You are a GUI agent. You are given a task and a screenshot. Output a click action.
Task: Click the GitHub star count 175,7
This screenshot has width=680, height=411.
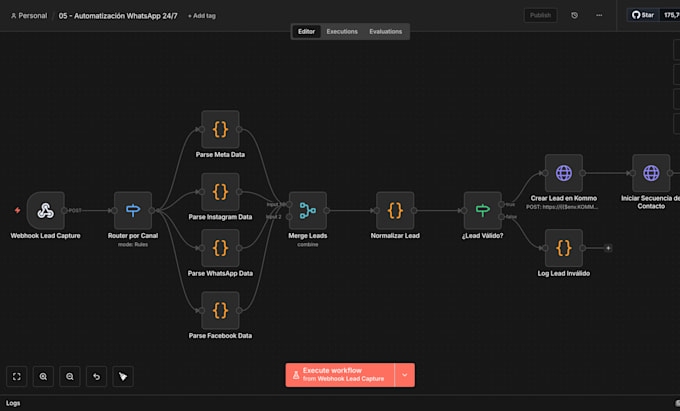(670, 15)
